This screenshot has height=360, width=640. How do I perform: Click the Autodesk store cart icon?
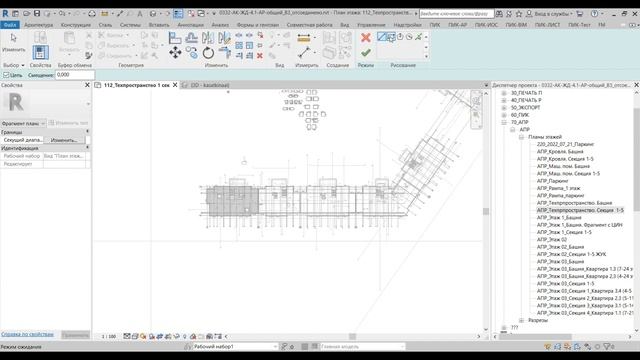tap(580, 13)
